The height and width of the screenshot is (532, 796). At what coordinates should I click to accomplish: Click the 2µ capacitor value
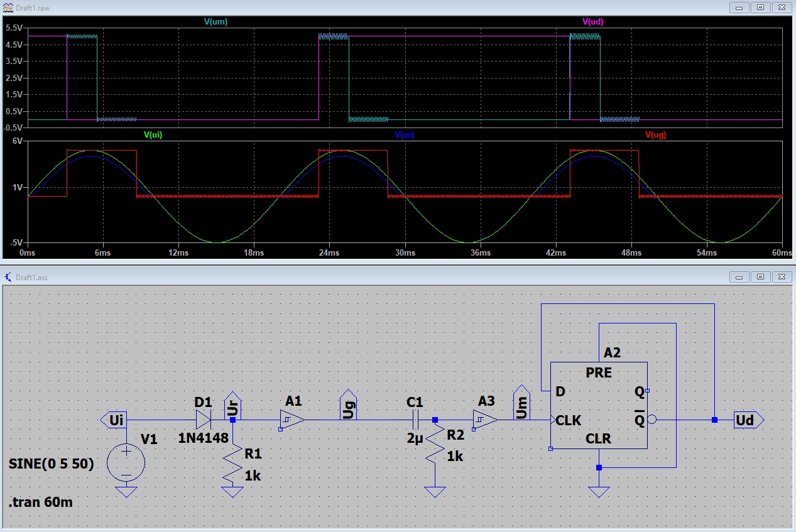tap(415, 438)
